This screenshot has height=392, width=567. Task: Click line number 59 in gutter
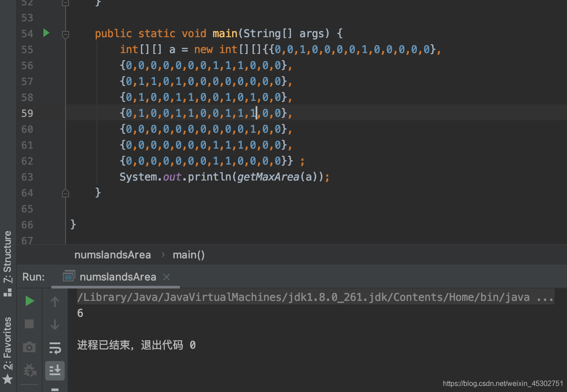tap(27, 113)
